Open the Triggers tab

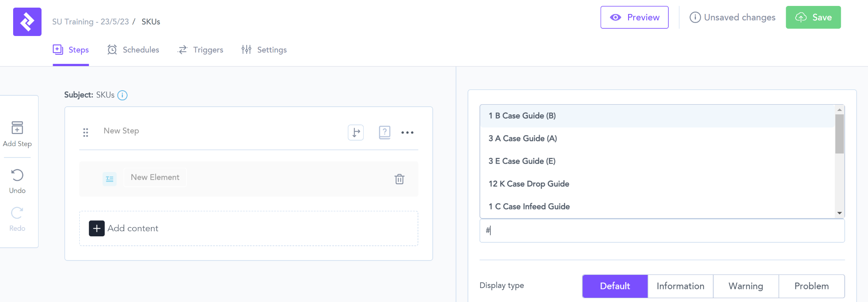200,50
